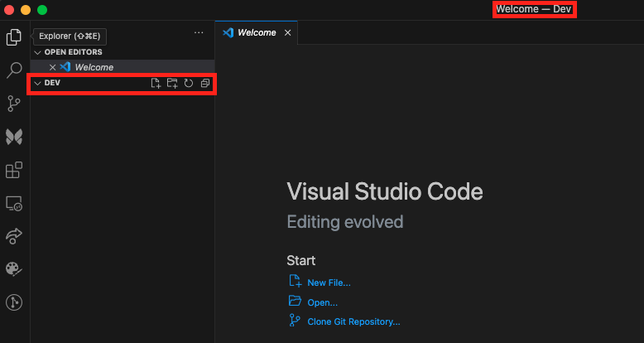Click the Editing evolved subtitle
This screenshot has width=644, height=343.
(345, 222)
